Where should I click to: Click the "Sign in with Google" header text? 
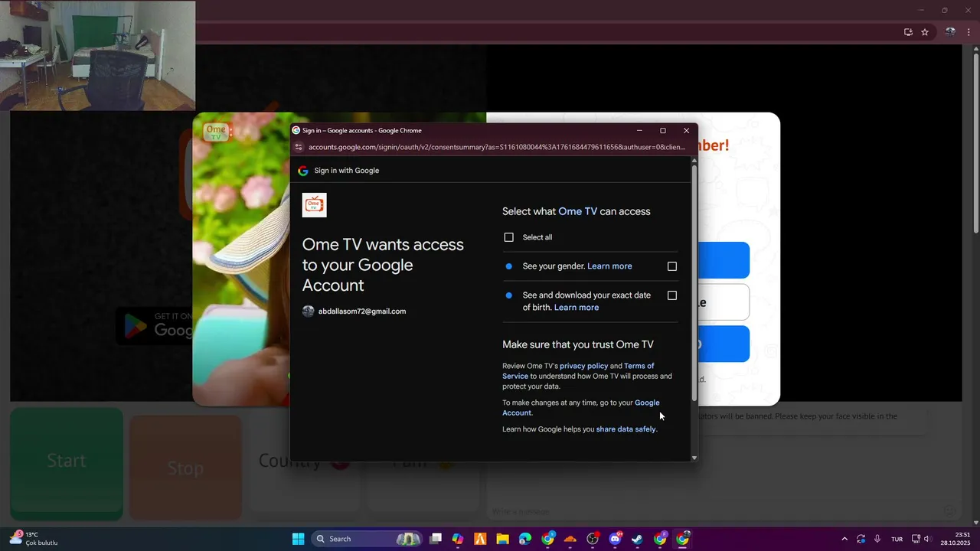click(346, 171)
